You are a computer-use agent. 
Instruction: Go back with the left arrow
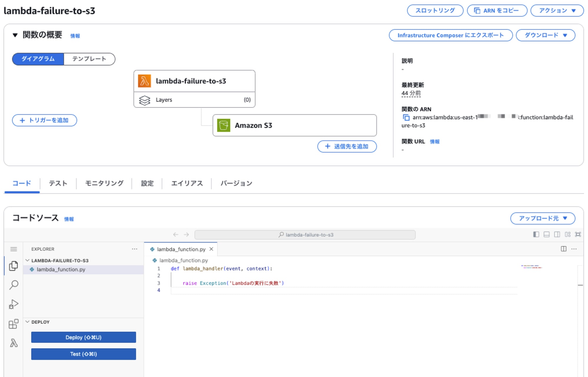(x=176, y=234)
